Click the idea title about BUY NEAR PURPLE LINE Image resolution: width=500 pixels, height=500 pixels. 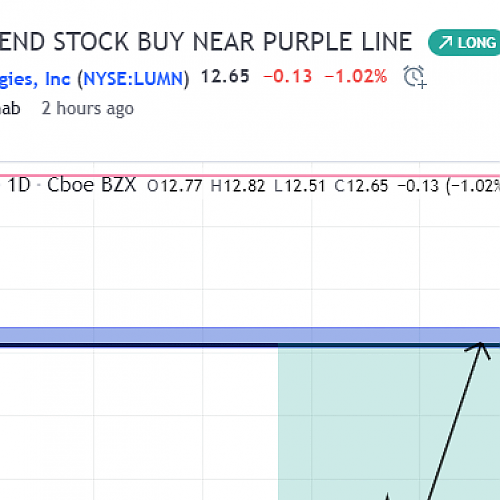206,42
